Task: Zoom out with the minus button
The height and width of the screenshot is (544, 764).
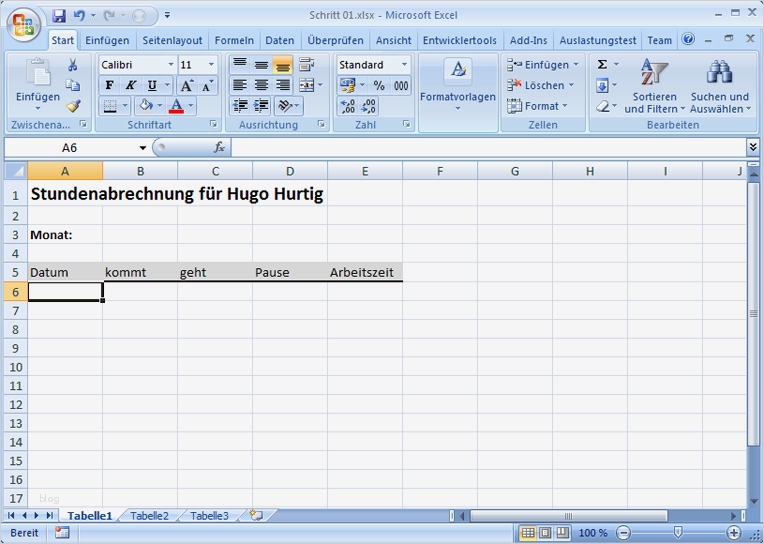Action: pyautogui.click(x=623, y=533)
